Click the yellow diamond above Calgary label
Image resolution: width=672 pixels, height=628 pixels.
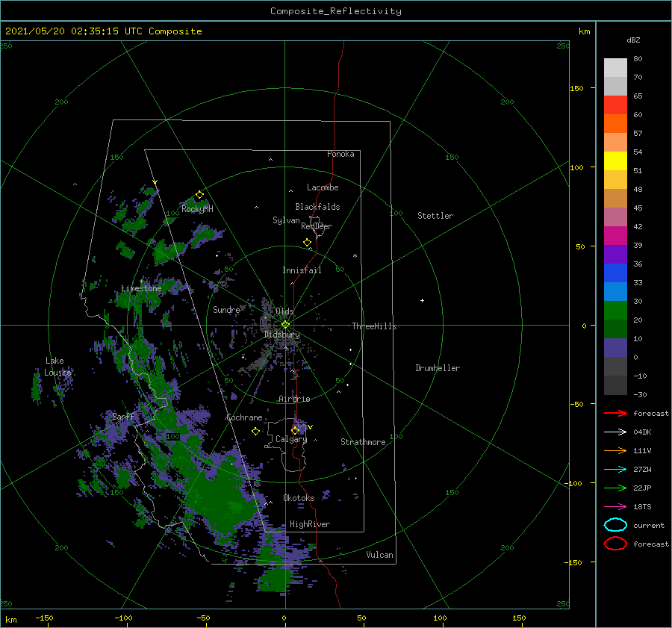coord(295,430)
